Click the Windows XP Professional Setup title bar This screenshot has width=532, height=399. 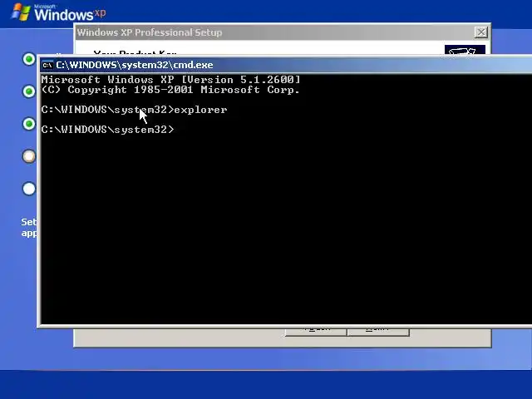coord(283,32)
